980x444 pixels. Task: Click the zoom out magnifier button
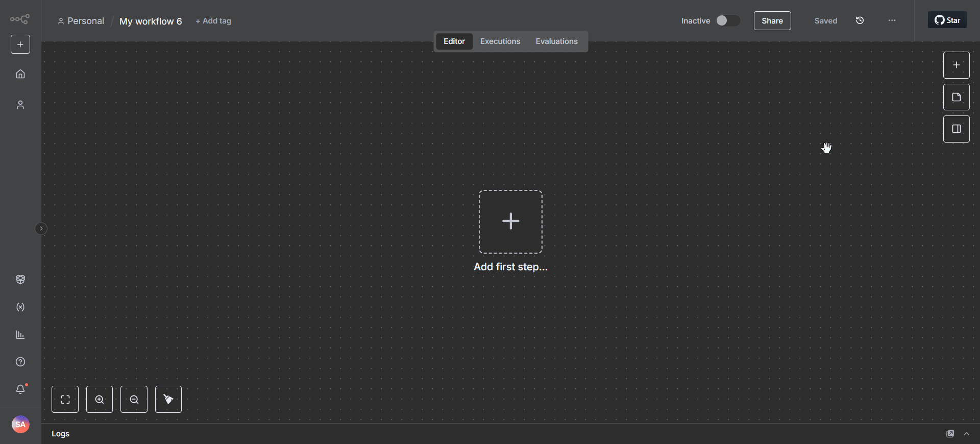point(134,400)
